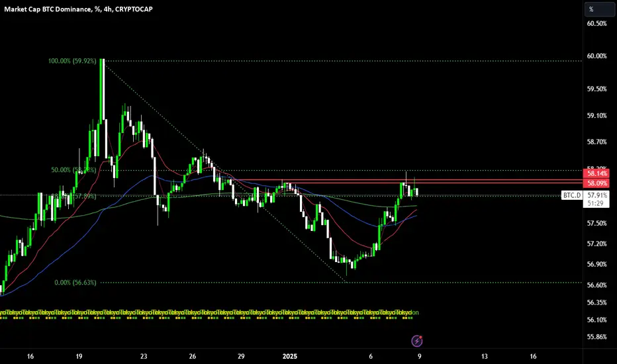Click the 57.50% price axis label
This screenshot has height=364, width=617.
pyautogui.click(x=596, y=224)
